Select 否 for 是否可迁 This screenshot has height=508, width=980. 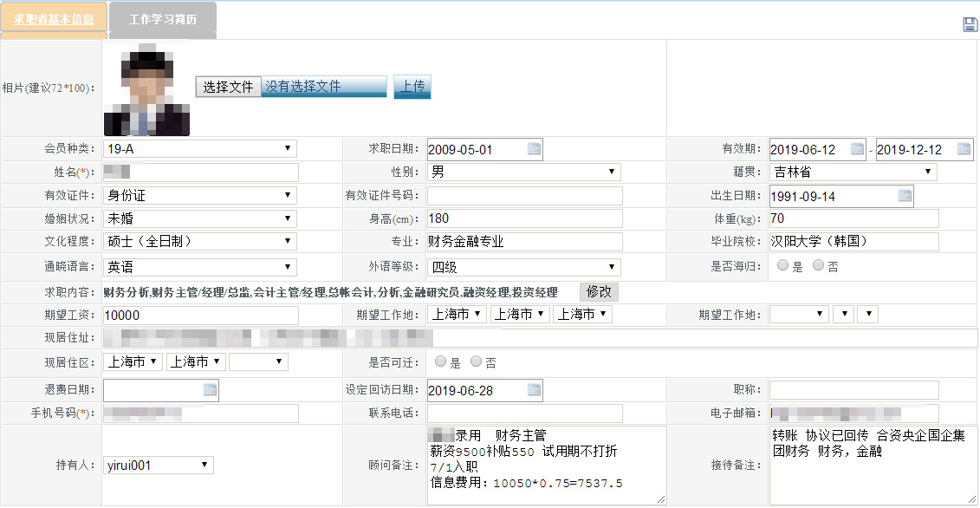(x=477, y=361)
